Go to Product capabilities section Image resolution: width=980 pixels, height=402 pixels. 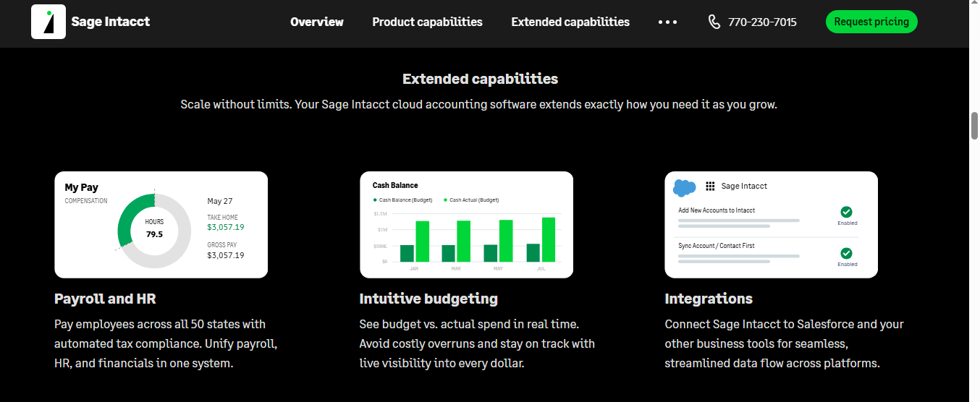tap(427, 22)
